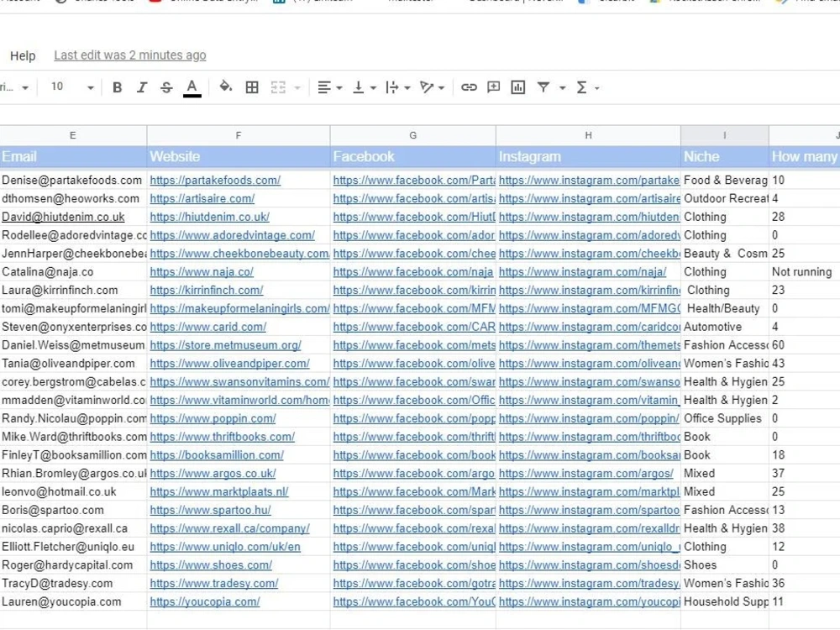The width and height of the screenshot is (840, 630).
Task: Select column E header
Action: point(73,135)
